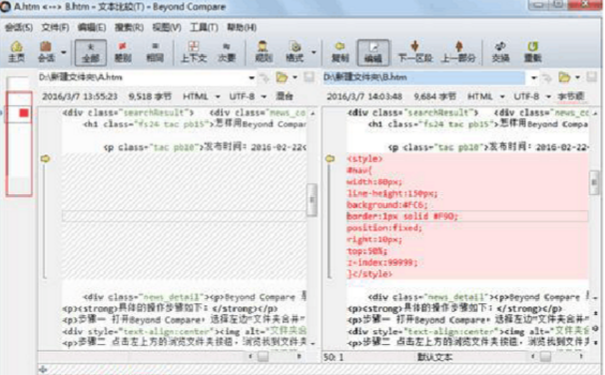The image size is (605, 375).
Task: Click the right pane browse folder icon
Action: point(564,78)
